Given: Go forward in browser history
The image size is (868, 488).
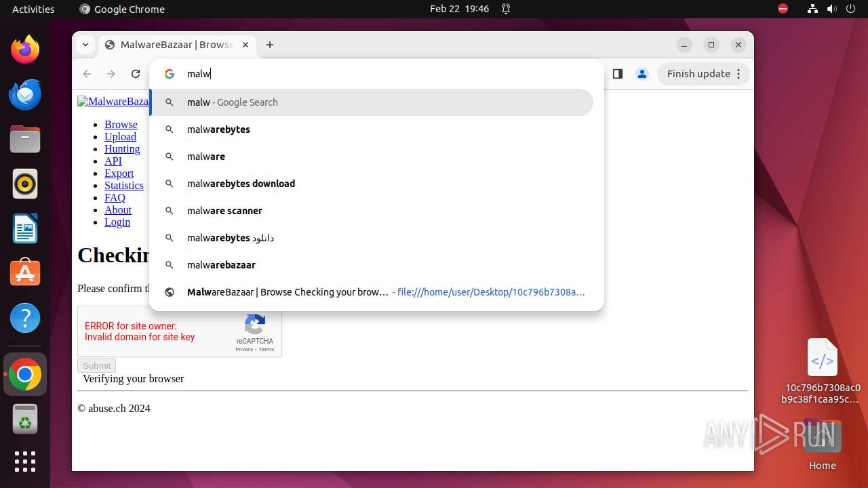Looking at the screenshot, I should point(111,74).
